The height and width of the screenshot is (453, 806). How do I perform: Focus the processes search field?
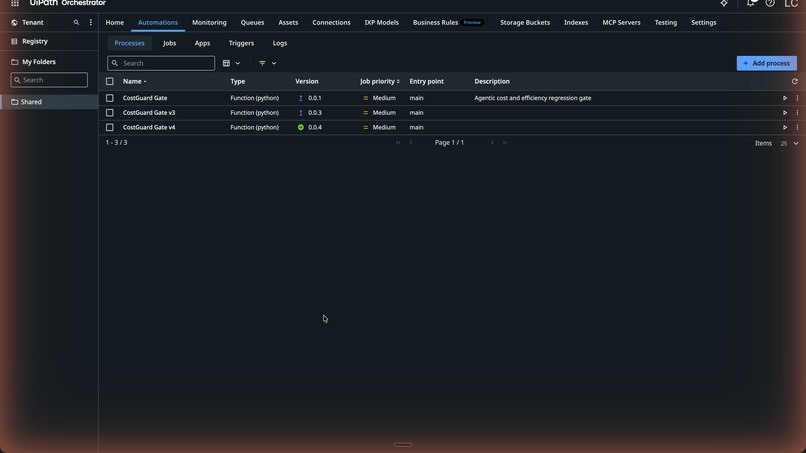click(x=161, y=63)
